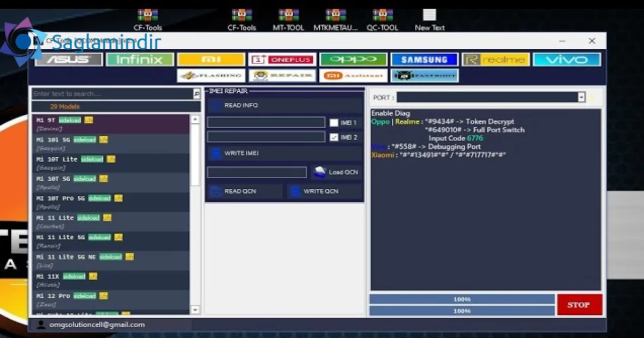Viewport: 644px width, 338px height.
Task: Open the Samsung brand tab
Action: [425, 60]
